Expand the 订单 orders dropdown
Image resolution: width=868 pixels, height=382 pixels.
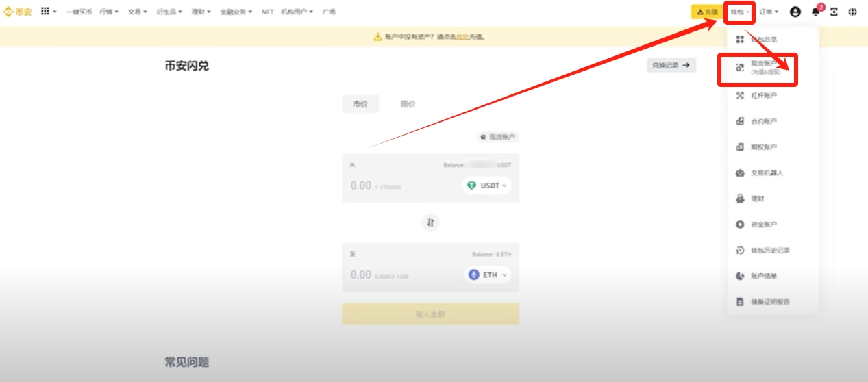(768, 12)
